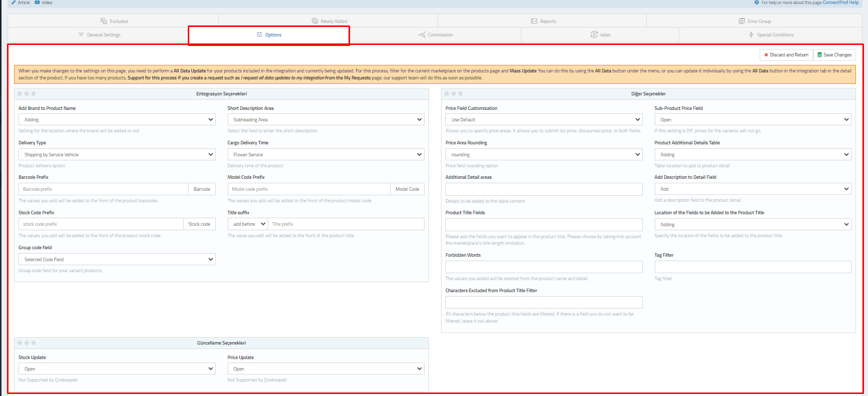Screen dimensions: 868x396
Task: Open the ConnectProf Help link
Action: tap(841, 2)
